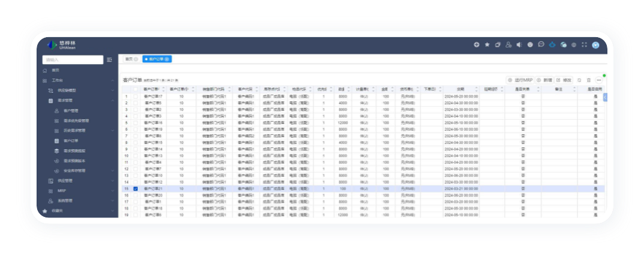Click the 运行MRP button
Viewport: 644px width, 254px height.
[x=519, y=80]
